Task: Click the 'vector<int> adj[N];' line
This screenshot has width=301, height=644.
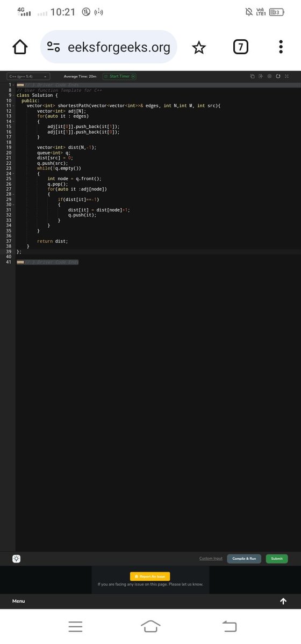Action: click(62, 111)
